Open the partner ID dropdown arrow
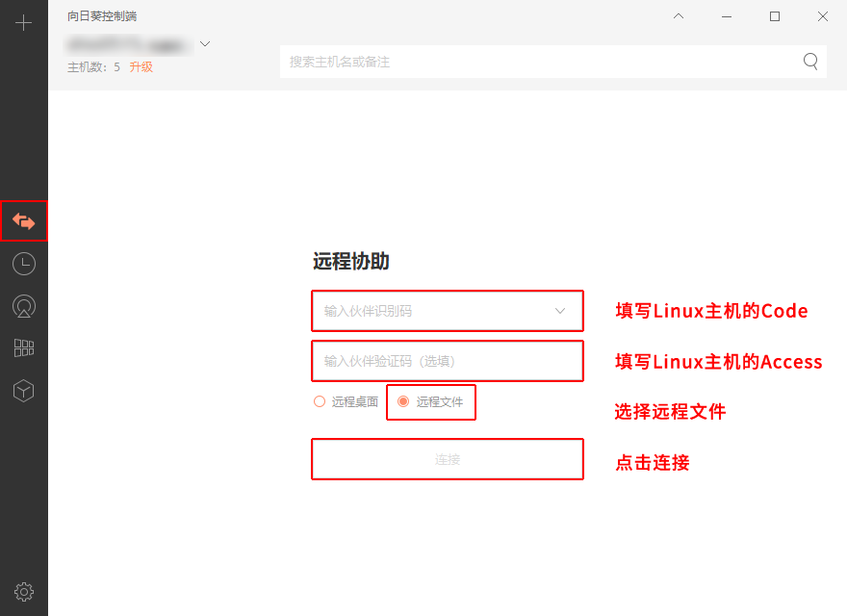The width and height of the screenshot is (847, 616). 560,311
